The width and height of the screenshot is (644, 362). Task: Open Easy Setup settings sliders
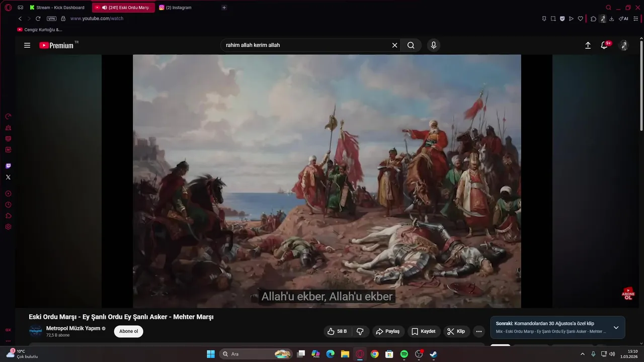click(635, 19)
